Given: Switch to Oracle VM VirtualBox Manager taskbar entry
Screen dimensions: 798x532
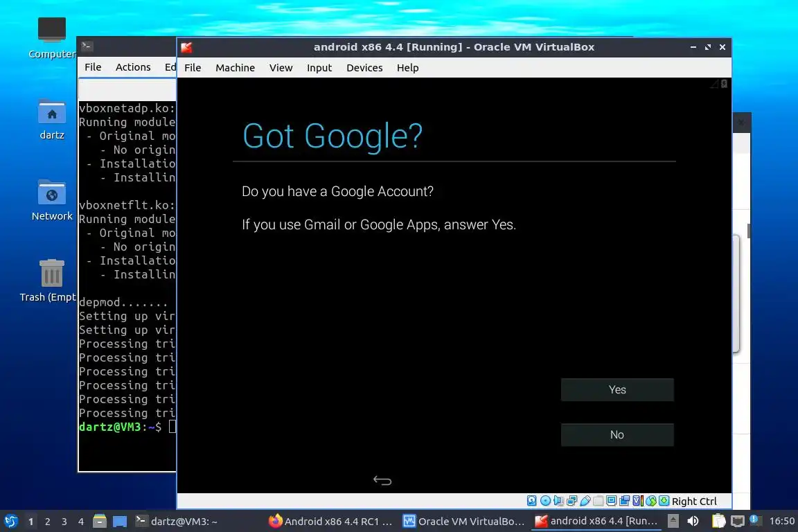Looking at the screenshot, I should 463,522.
